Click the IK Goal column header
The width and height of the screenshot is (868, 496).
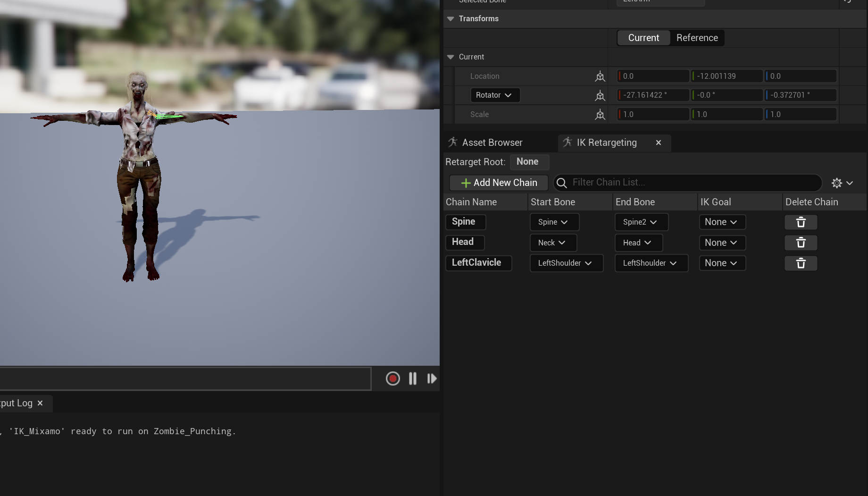(740, 202)
